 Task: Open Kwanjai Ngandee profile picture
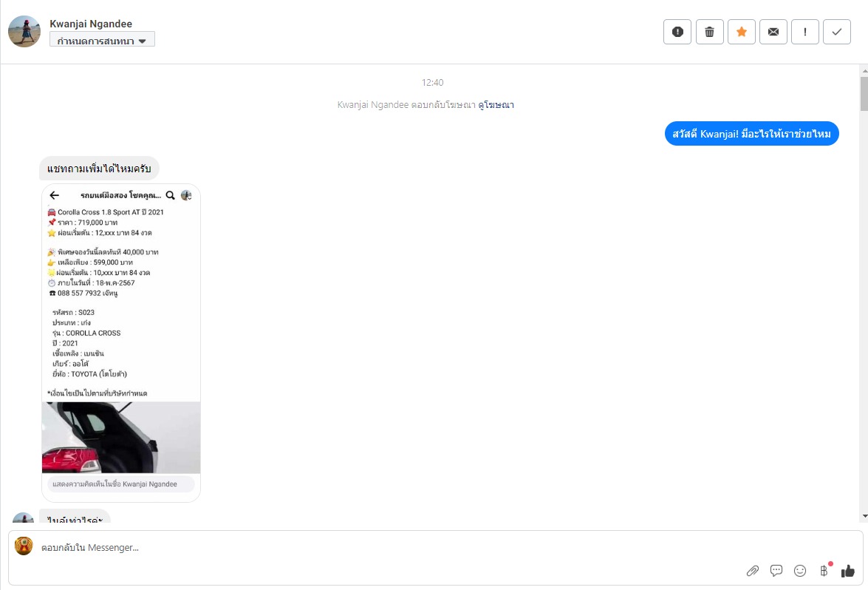click(x=24, y=31)
